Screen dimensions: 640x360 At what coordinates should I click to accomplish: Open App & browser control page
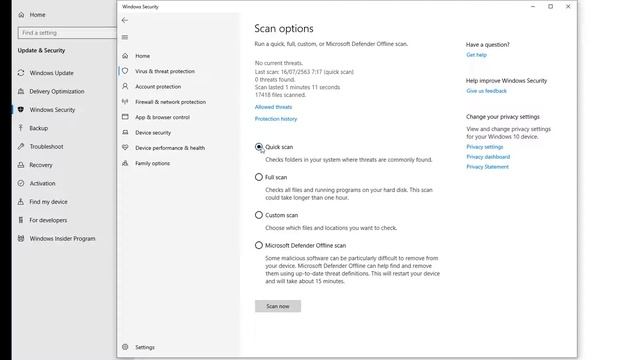(162, 117)
